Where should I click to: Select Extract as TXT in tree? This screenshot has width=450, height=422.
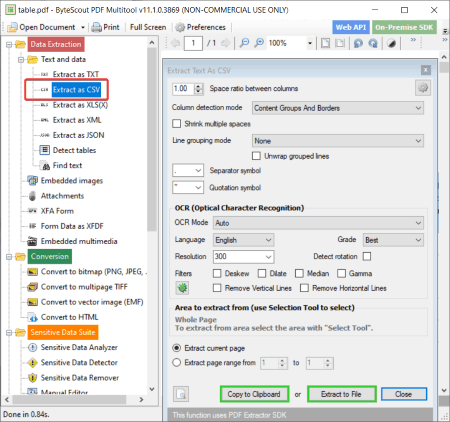point(76,74)
